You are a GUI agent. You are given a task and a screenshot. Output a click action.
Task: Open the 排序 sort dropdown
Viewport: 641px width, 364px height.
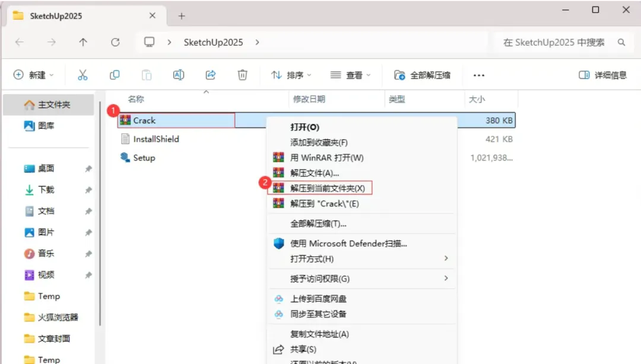[x=291, y=75]
